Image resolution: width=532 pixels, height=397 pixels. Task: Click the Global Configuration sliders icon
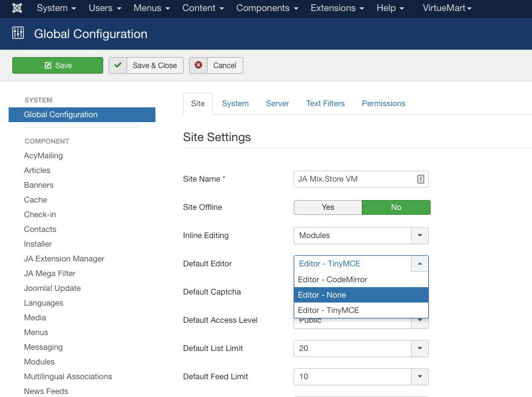tap(18, 33)
